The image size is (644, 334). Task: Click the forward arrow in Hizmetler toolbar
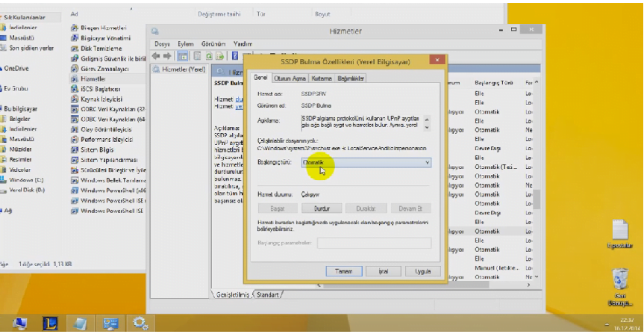(x=166, y=56)
